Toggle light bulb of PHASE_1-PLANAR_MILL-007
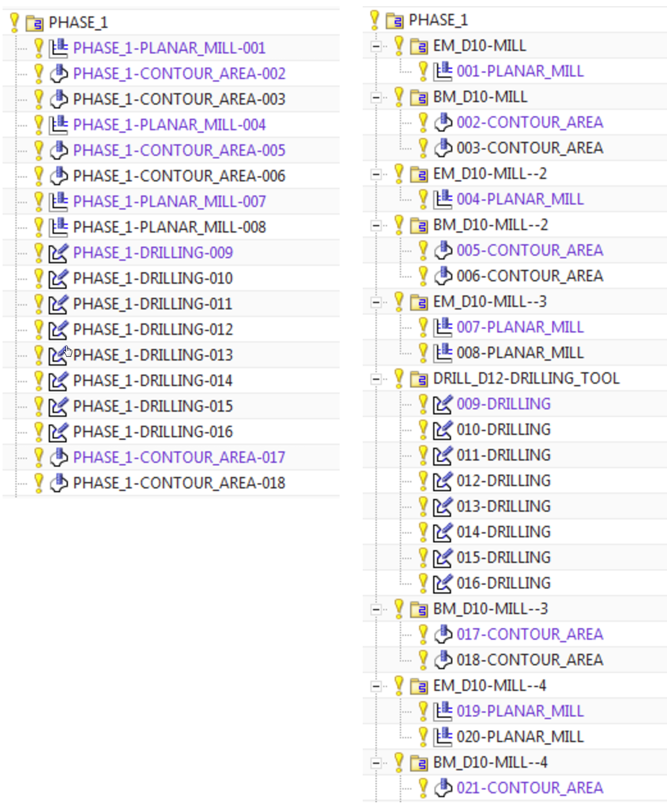This screenshot has width=667, height=812. tap(38, 201)
